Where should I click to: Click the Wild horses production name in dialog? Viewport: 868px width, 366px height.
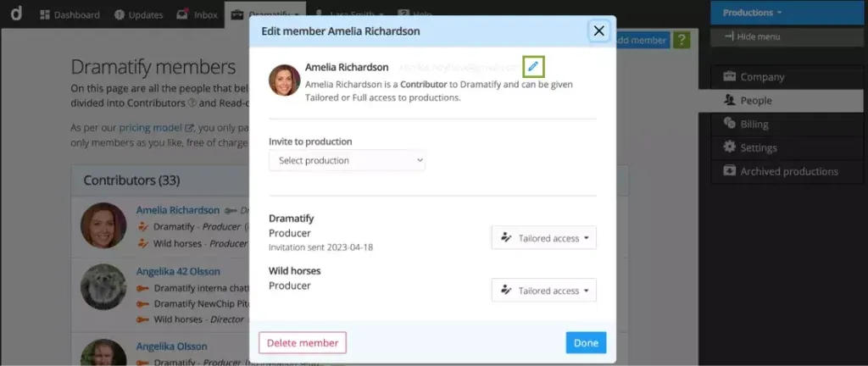tap(294, 271)
